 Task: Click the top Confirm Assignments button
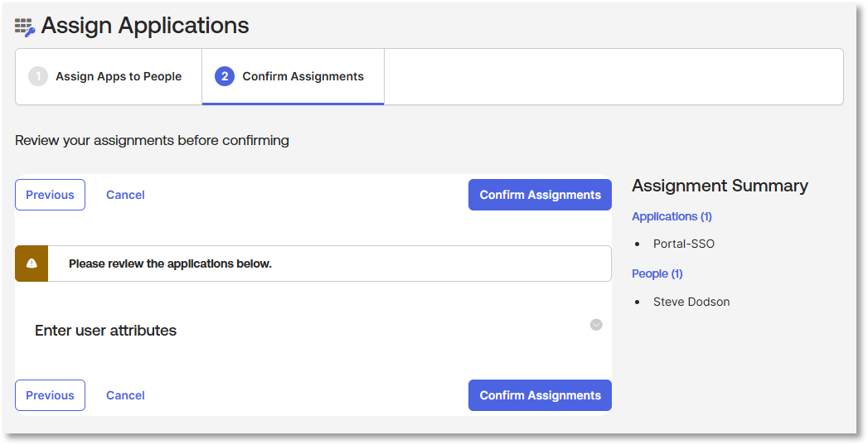tap(540, 195)
